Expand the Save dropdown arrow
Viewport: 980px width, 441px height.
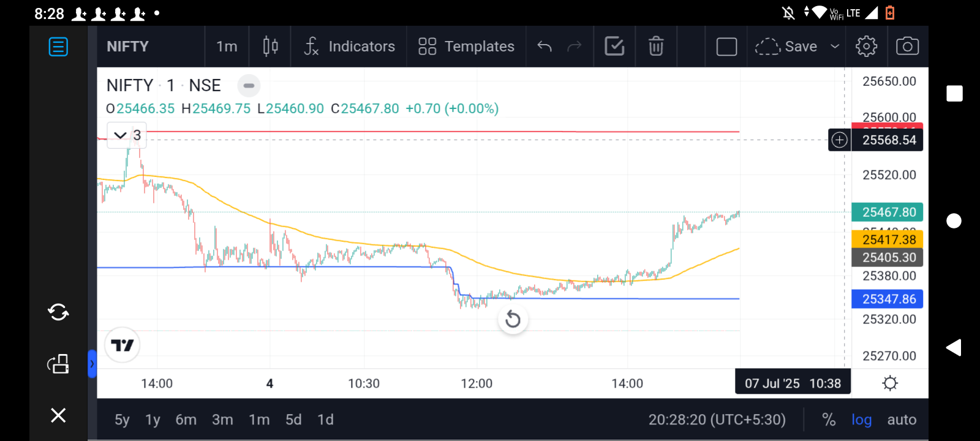pos(834,47)
